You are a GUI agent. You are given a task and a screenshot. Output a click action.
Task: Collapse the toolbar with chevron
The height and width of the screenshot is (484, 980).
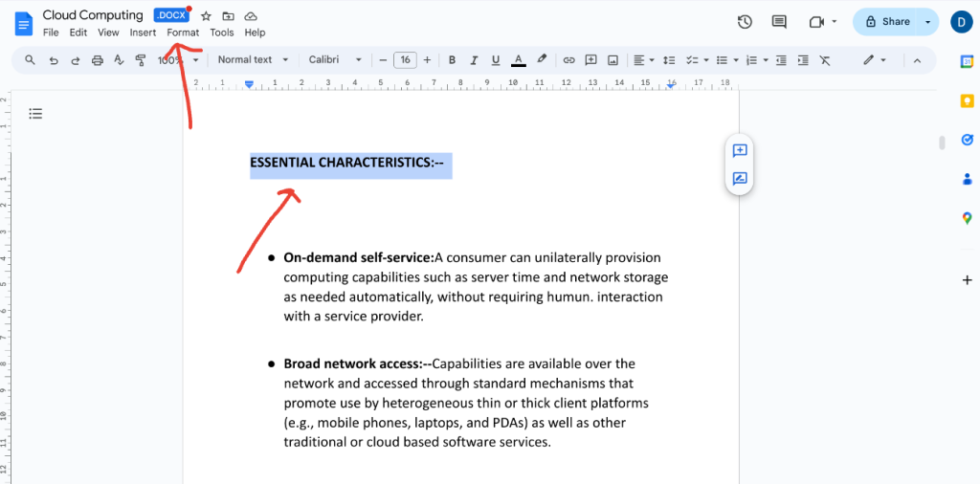[918, 60]
